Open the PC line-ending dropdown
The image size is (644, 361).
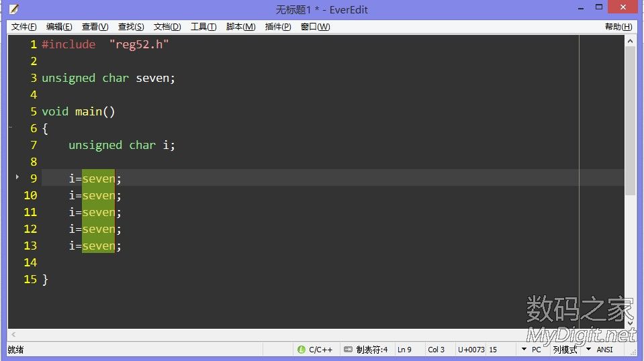coord(524,350)
